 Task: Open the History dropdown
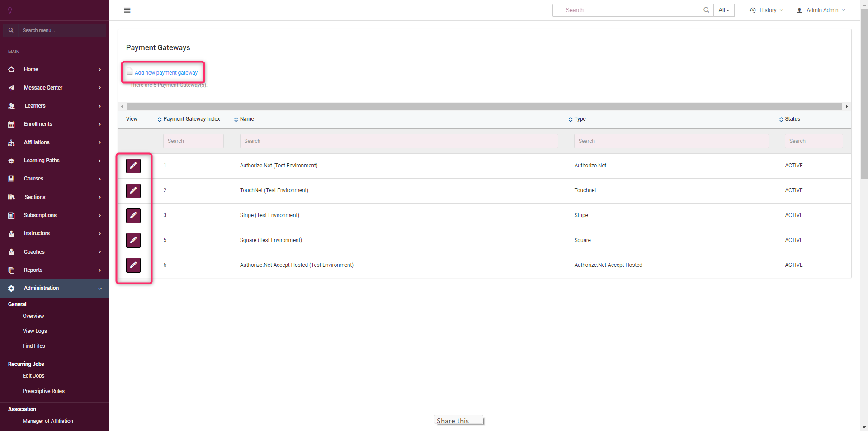[x=766, y=10]
